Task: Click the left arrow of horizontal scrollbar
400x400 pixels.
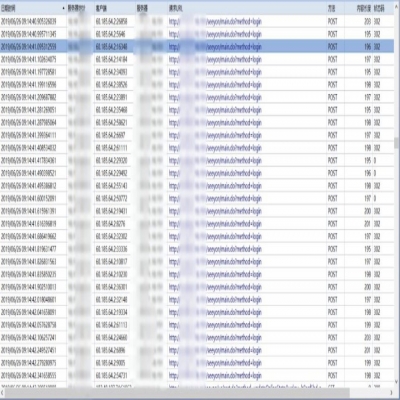Action: click(x=3, y=392)
